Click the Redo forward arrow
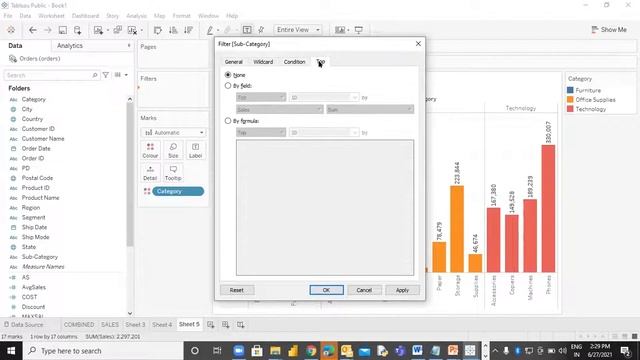The width and height of the screenshot is (640, 360). 48,30
